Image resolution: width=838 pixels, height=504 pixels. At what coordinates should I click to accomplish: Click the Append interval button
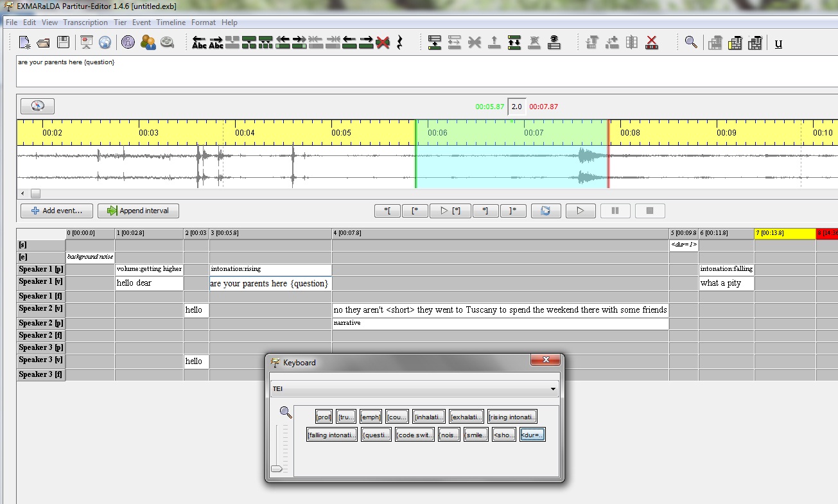click(138, 211)
